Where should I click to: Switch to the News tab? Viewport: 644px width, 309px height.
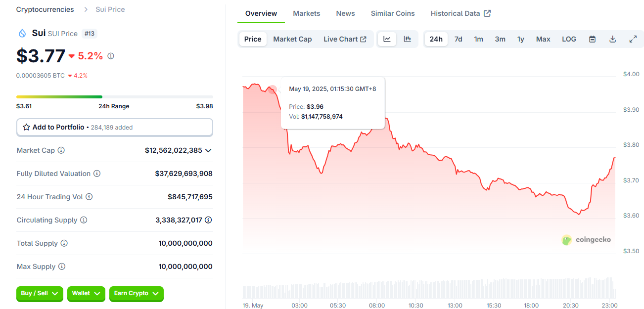pyautogui.click(x=345, y=13)
